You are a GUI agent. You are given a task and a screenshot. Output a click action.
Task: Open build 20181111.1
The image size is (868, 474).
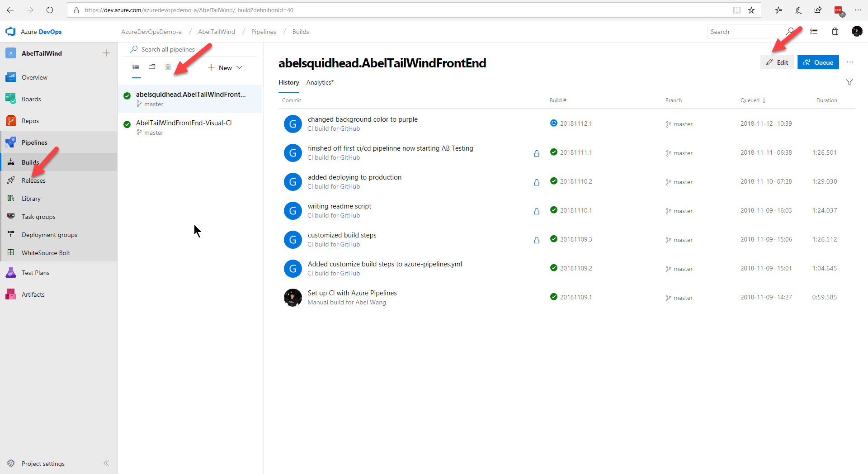click(x=576, y=152)
